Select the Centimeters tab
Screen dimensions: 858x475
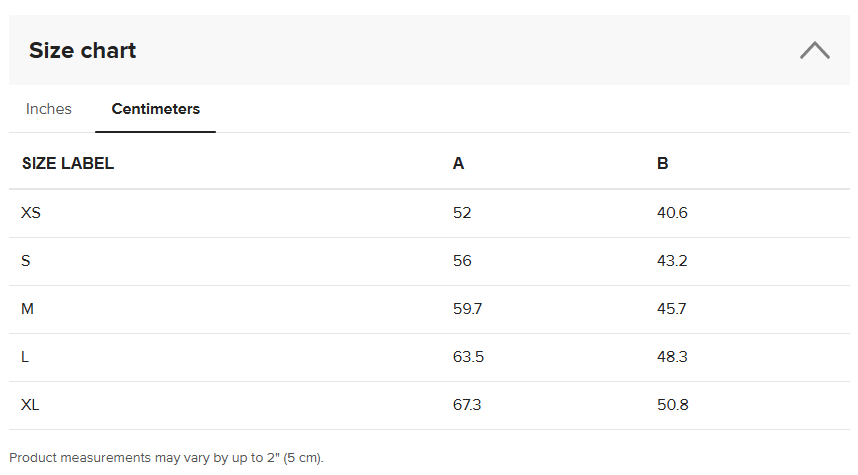[155, 109]
